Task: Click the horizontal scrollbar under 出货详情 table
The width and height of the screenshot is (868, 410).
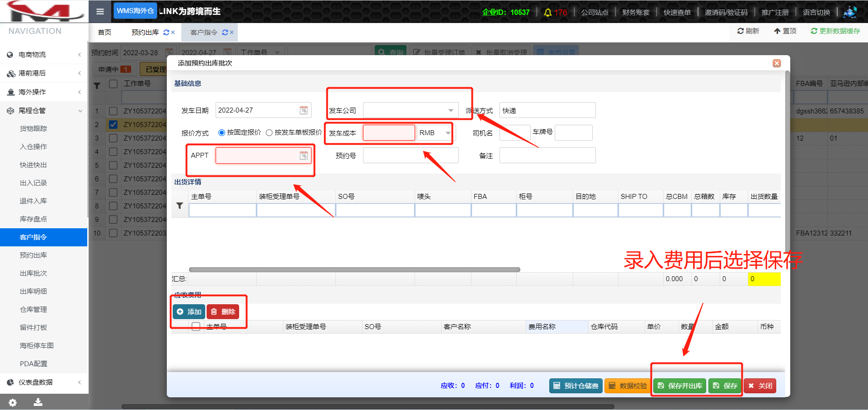Action: [354, 269]
